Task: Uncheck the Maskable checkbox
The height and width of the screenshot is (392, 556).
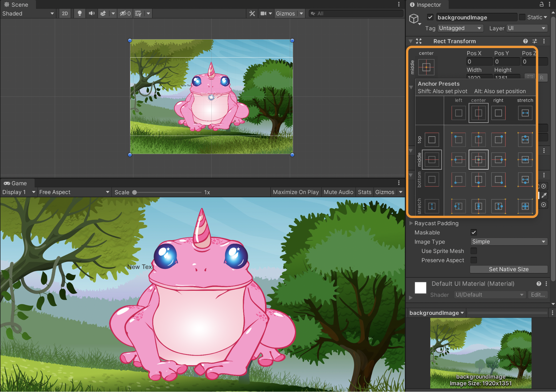Action: (474, 232)
